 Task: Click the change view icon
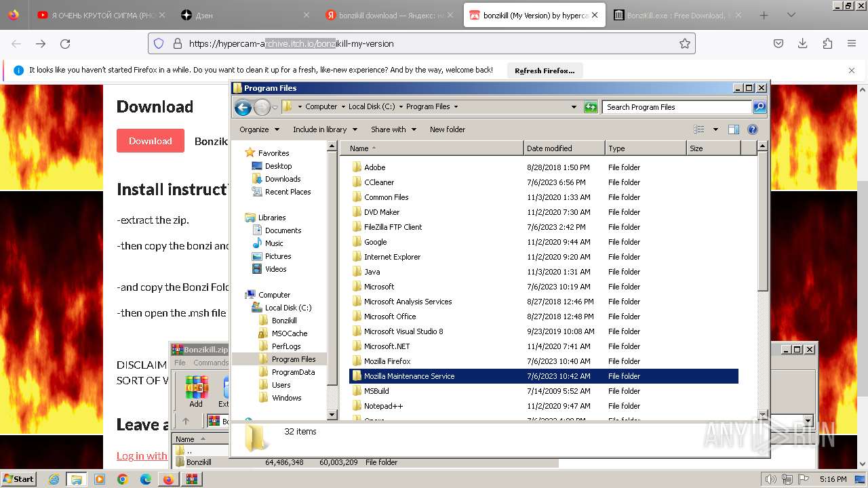tap(699, 129)
